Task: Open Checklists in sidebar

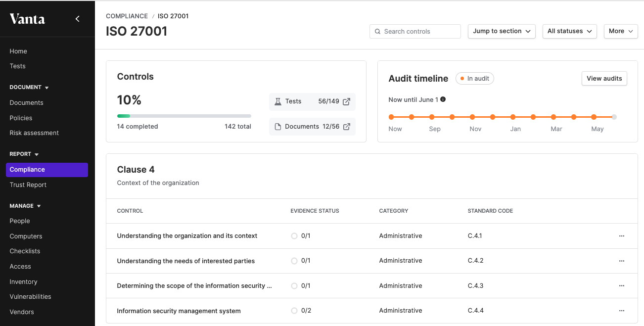Action: click(25, 251)
